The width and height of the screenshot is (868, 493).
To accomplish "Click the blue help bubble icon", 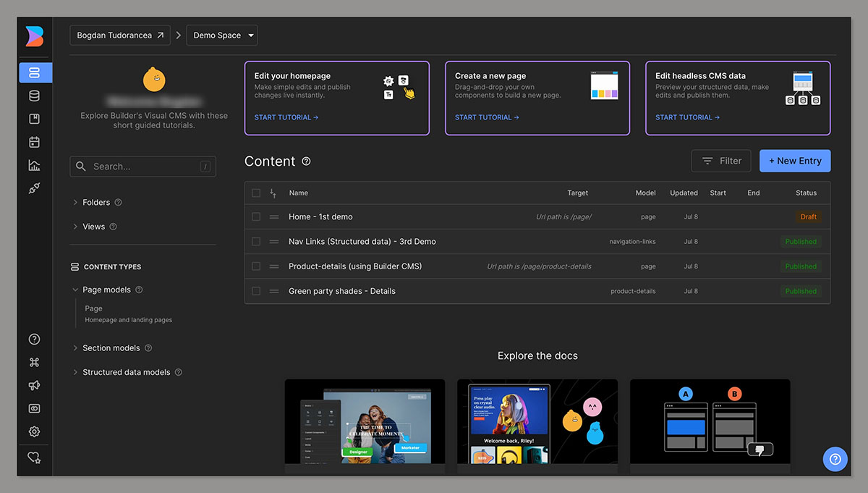I will click(x=835, y=459).
